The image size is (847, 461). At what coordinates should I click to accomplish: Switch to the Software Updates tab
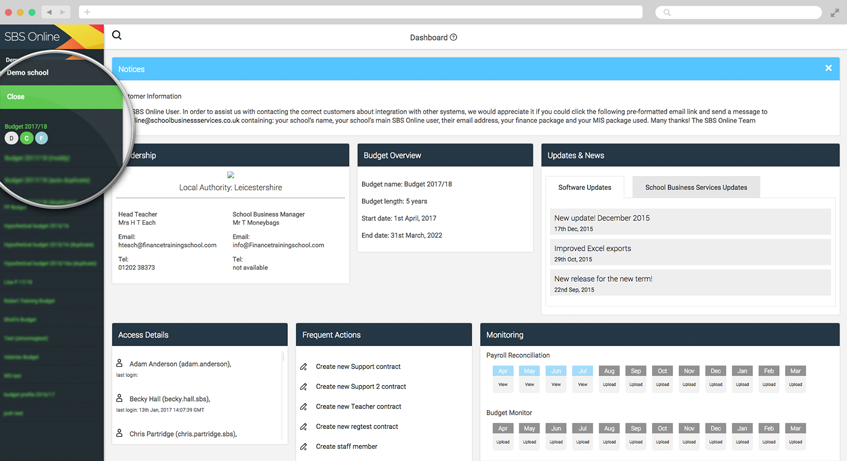click(x=585, y=187)
